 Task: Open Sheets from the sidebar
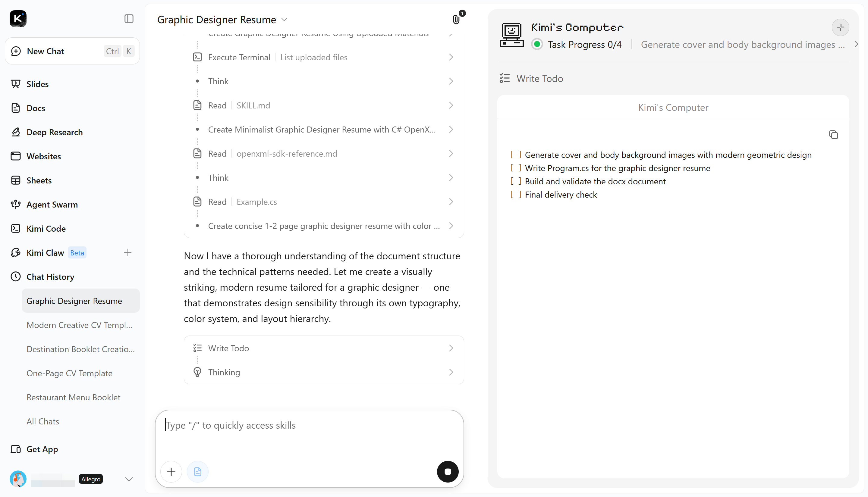[72, 180]
